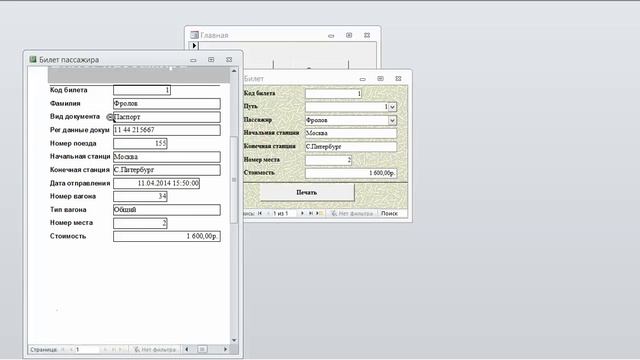Go to last record in the Билет form

click(x=311, y=213)
